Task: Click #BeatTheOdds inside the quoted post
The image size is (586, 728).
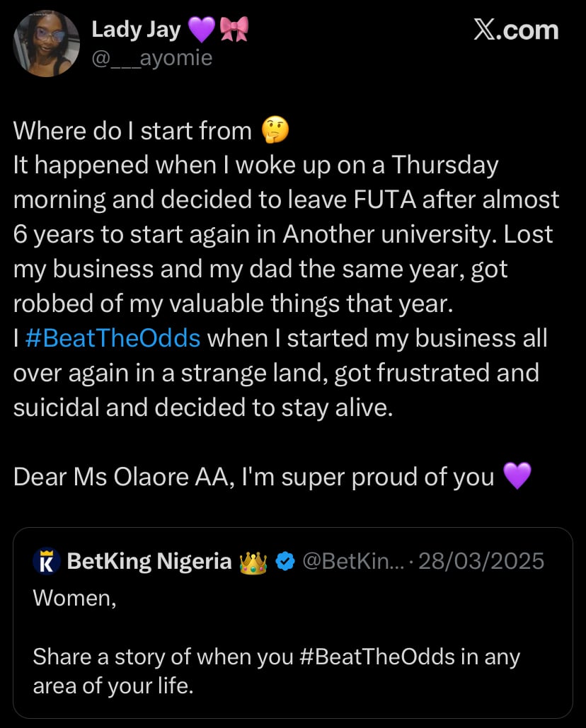Action: coord(377,657)
